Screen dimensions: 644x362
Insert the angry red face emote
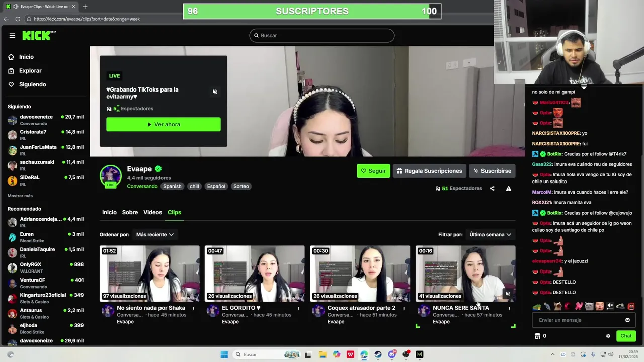click(x=631, y=306)
